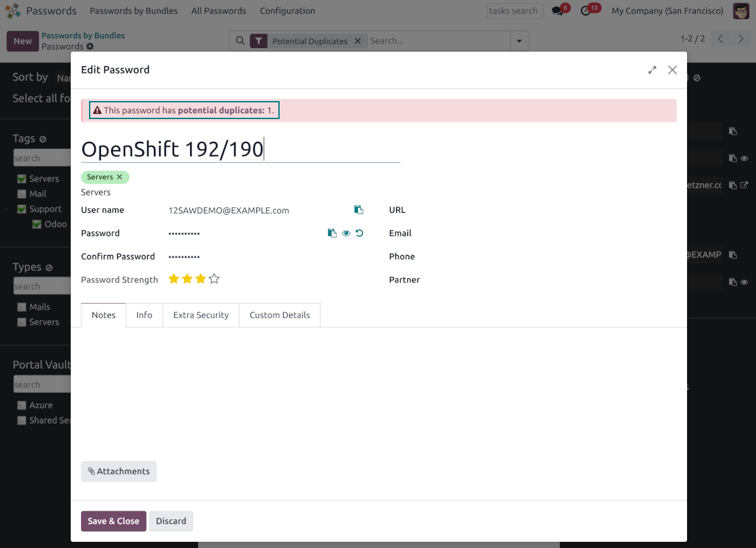This screenshot has height=548, width=756.
Task: Generate a new password with the refresh icon
Action: 360,234
